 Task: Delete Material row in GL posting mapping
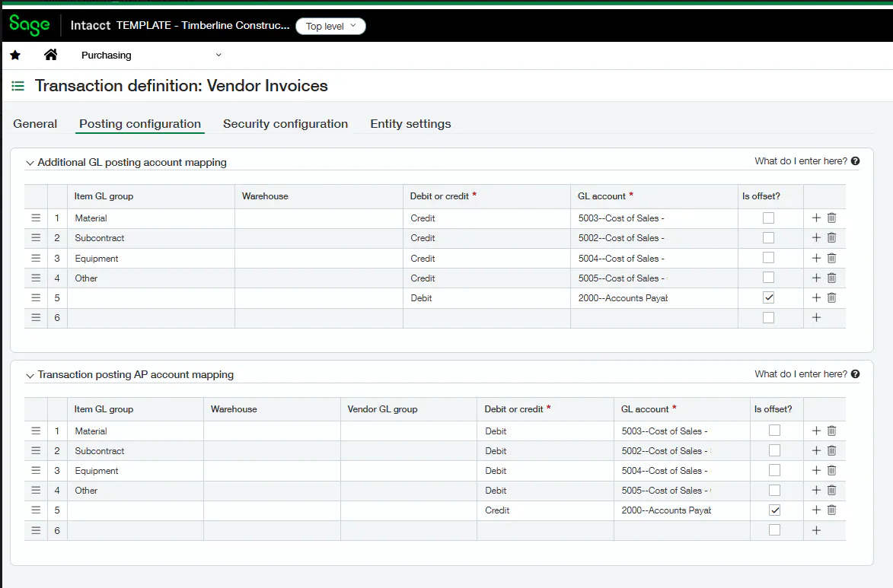831,218
